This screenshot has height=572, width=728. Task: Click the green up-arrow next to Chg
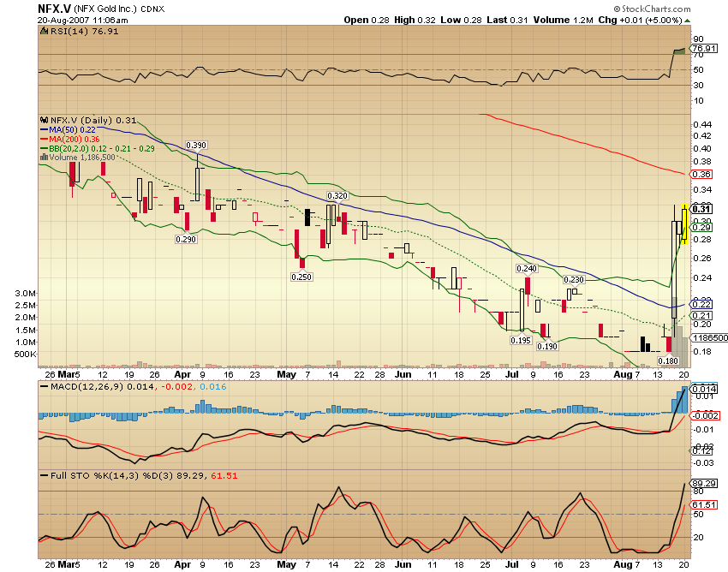click(x=688, y=21)
